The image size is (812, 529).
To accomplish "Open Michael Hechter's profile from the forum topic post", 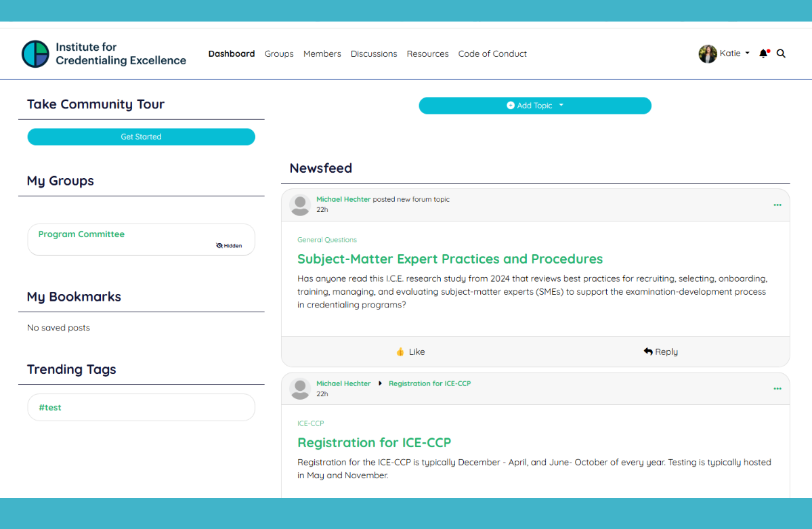I will coord(343,200).
